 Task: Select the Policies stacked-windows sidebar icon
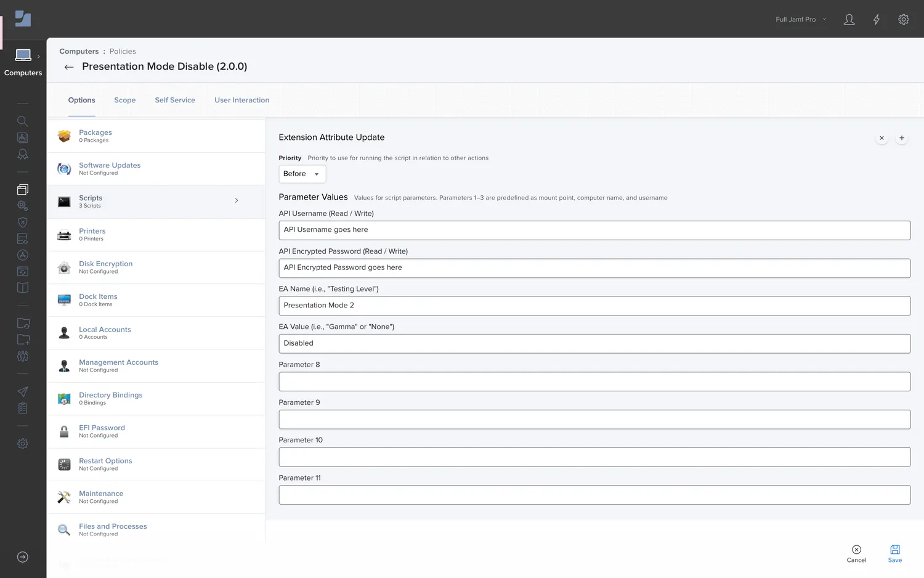pyautogui.click(x=23, y=189)
